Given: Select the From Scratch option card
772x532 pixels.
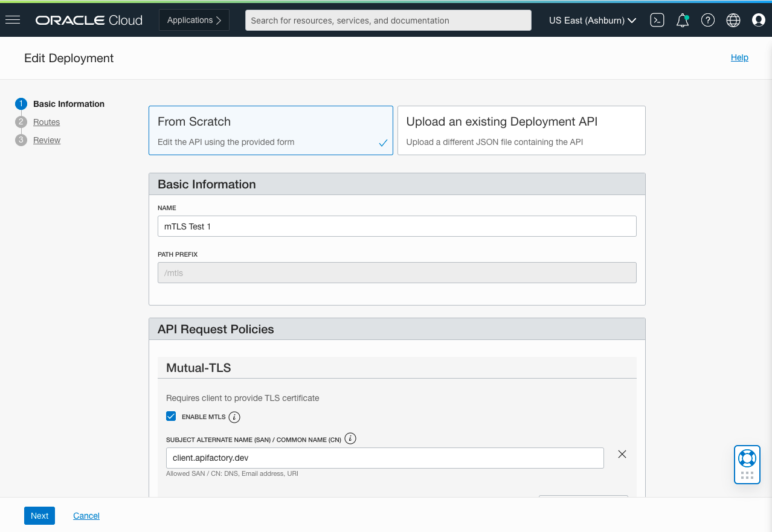Looking at the screenshot, I should [271, 130].
